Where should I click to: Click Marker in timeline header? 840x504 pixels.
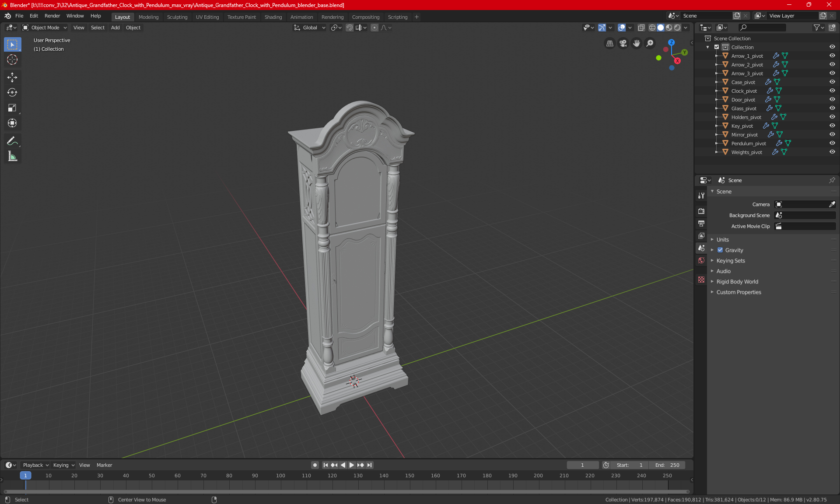pyautogui.click(x=104, y=465)
